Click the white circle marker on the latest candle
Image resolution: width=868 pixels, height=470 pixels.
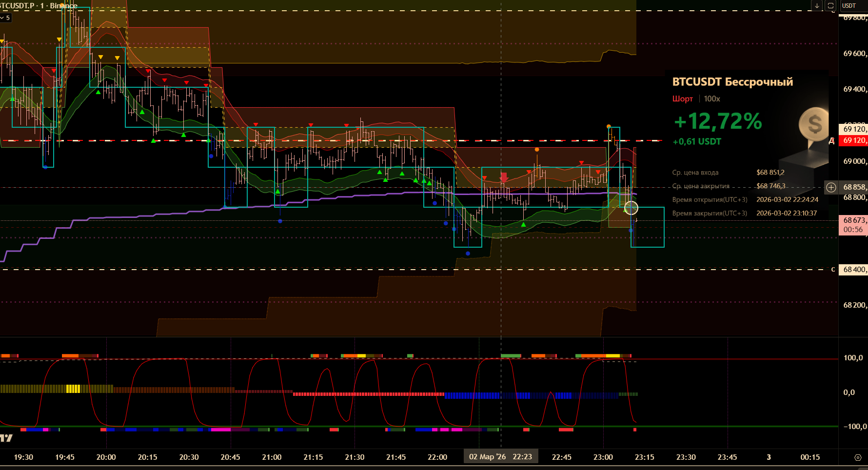pyautogui.click(x=631, y=208)
